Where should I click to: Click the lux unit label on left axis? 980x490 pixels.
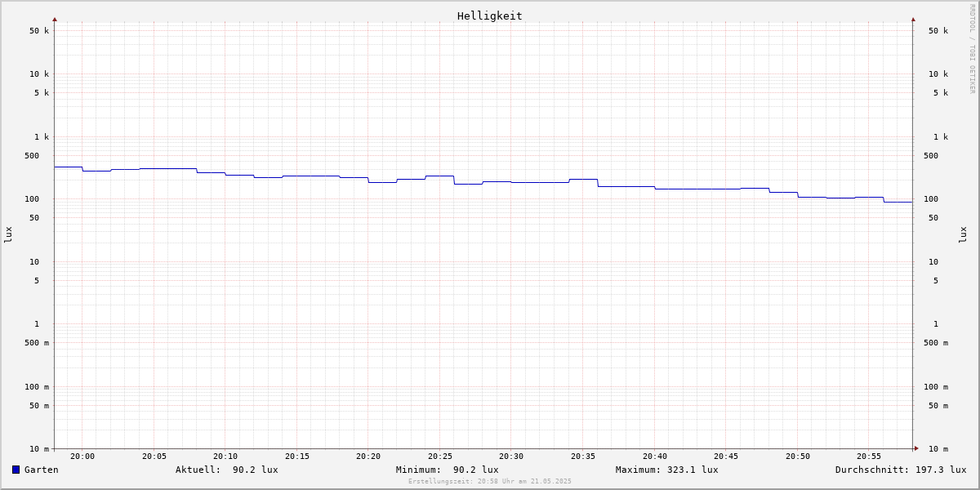pyautogui.click(x=8, y=234)
